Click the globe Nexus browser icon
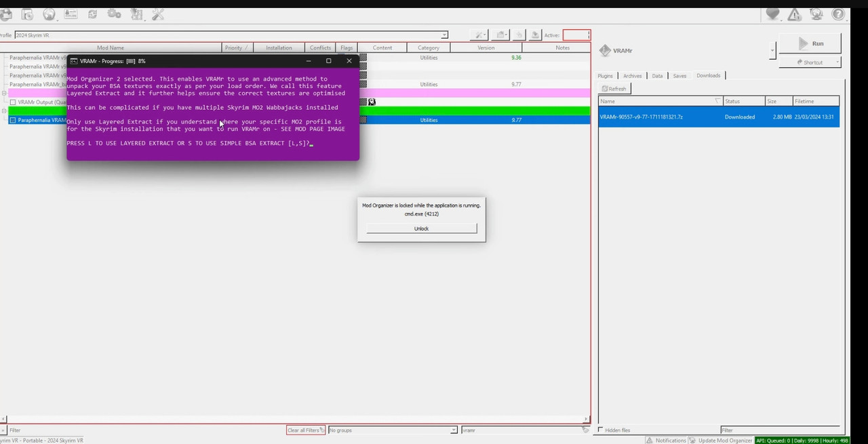 coord(49,14)
